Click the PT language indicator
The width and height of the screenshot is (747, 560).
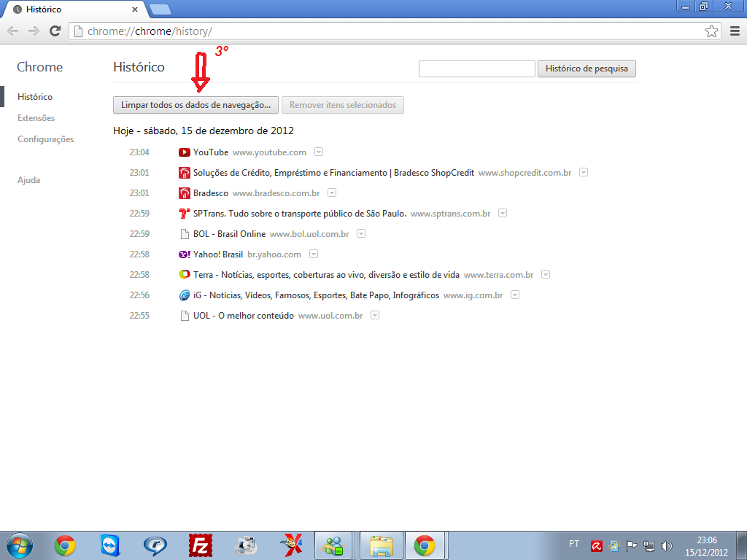574,544
